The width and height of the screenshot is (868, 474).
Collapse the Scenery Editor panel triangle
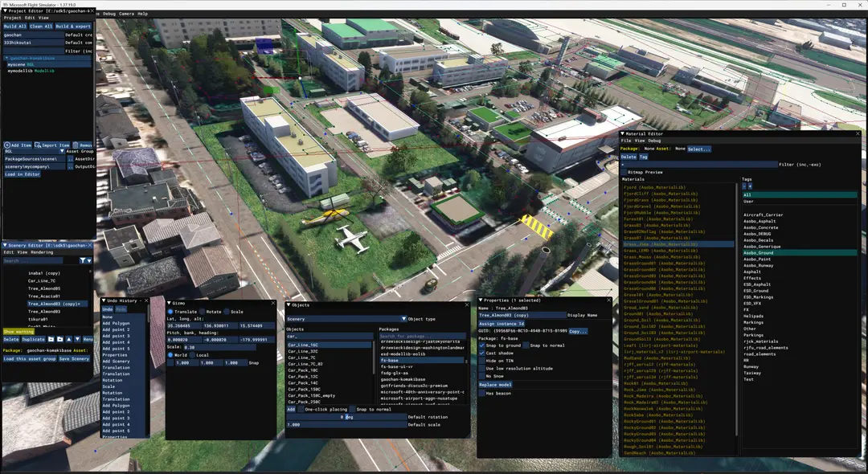click(x=5, y=245)
